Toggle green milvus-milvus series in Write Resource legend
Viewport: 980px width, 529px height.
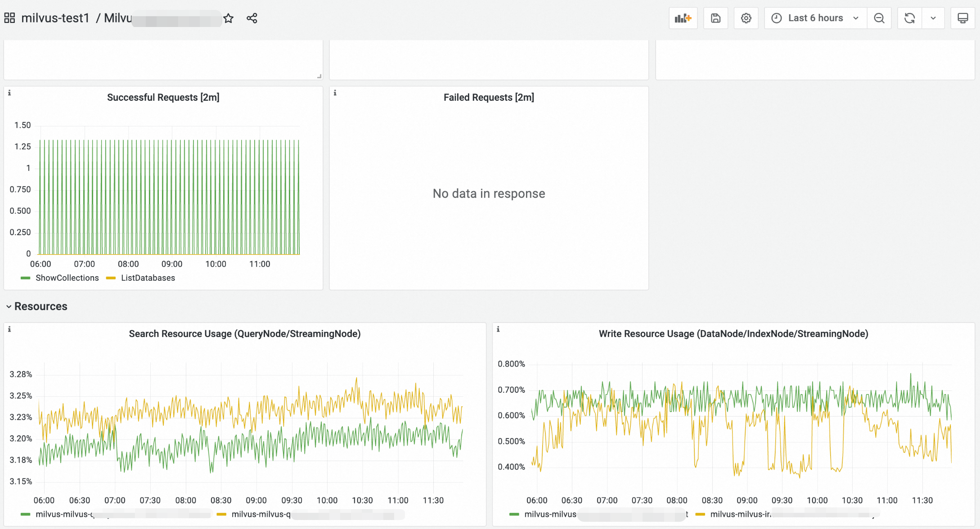550,514
